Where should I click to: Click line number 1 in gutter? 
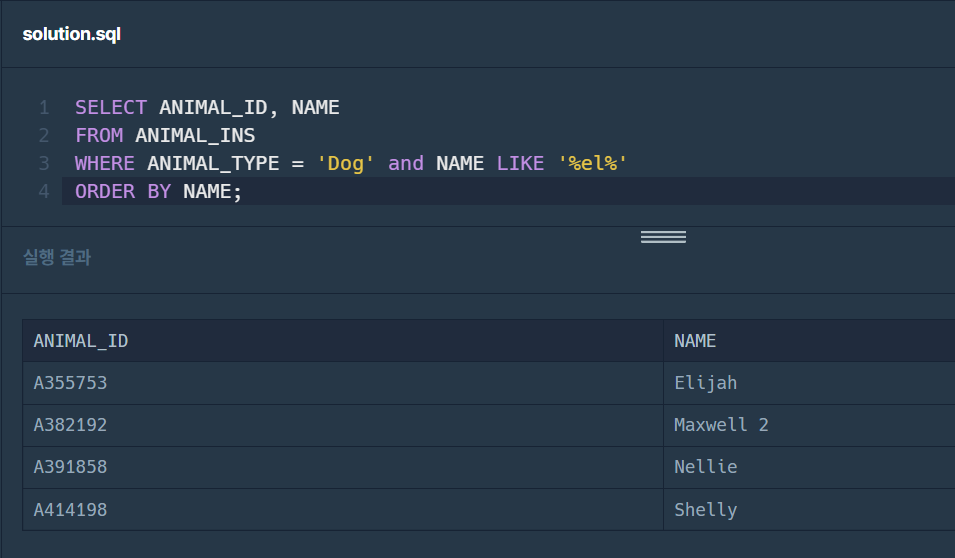pyautogui.click(x=44, y=108)
